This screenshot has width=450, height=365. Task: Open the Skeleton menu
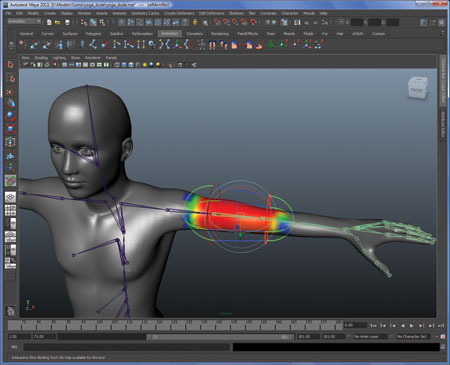click(236, 13)
